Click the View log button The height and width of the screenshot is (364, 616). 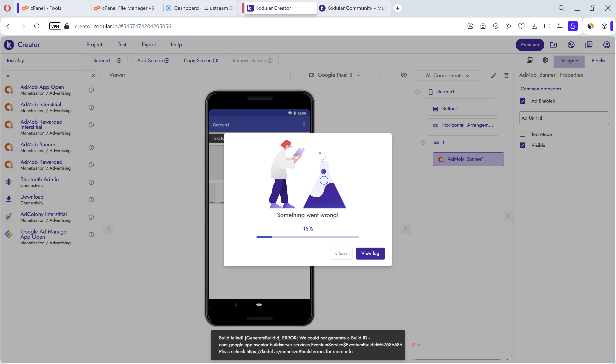coord(370,253)
